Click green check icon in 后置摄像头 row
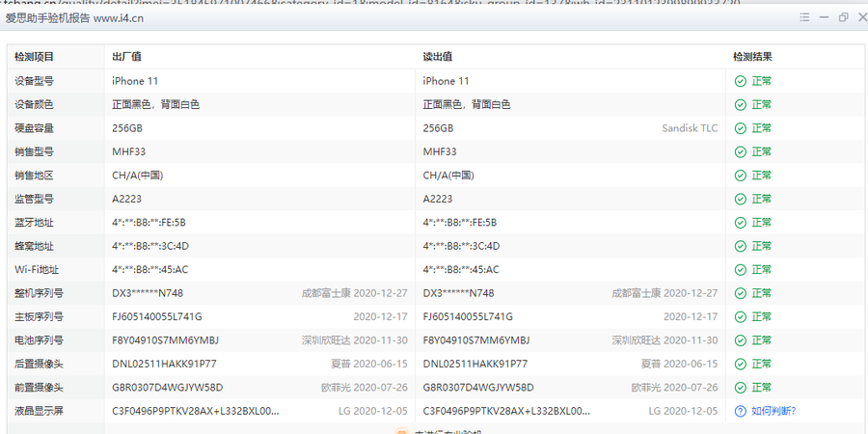Viewport: 868px width, 434px height. point(740,364)
